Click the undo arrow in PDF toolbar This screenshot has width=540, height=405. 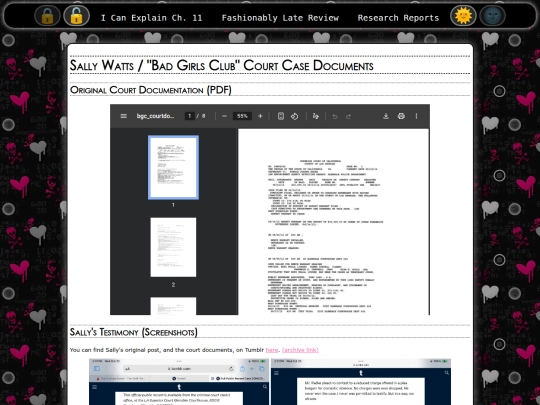335,116
